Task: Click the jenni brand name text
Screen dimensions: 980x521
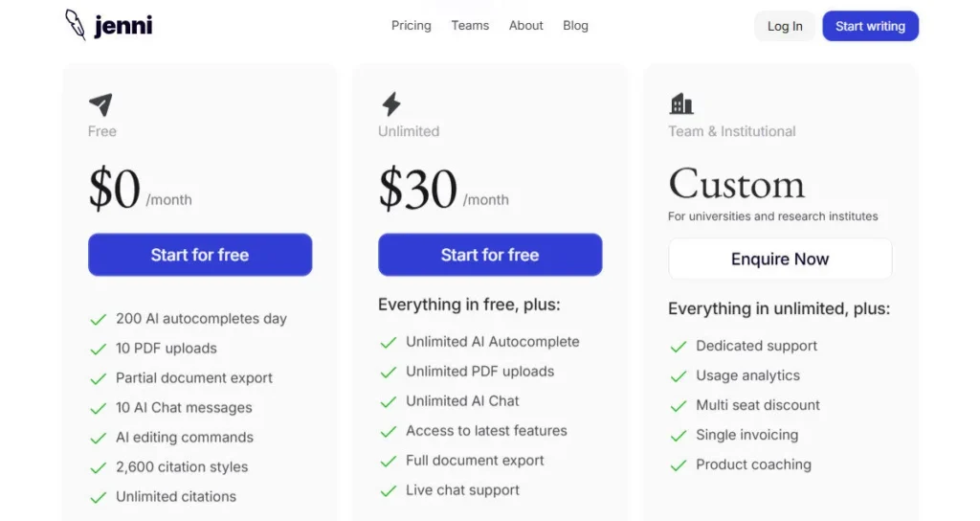Action: [123, 26]
